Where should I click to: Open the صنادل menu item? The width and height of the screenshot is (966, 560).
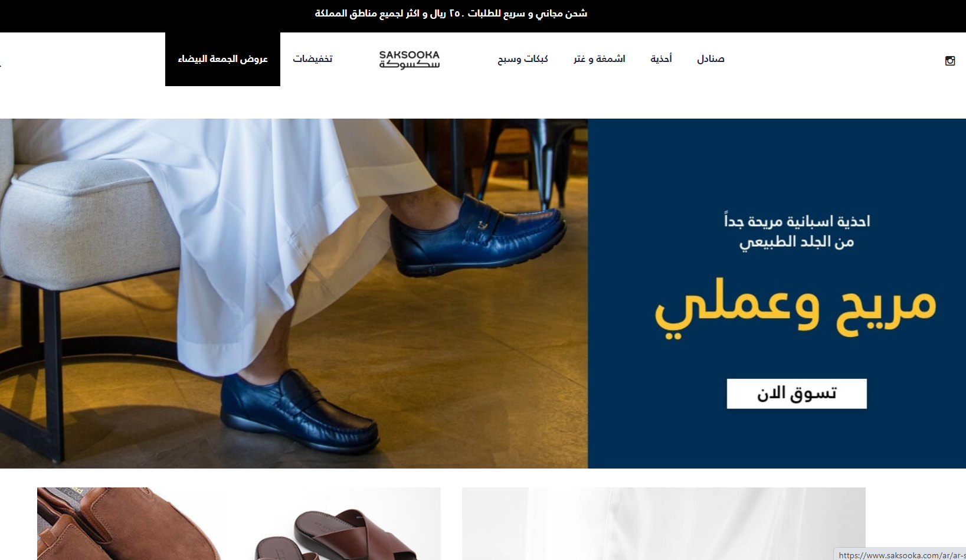(x=710, y=59)
